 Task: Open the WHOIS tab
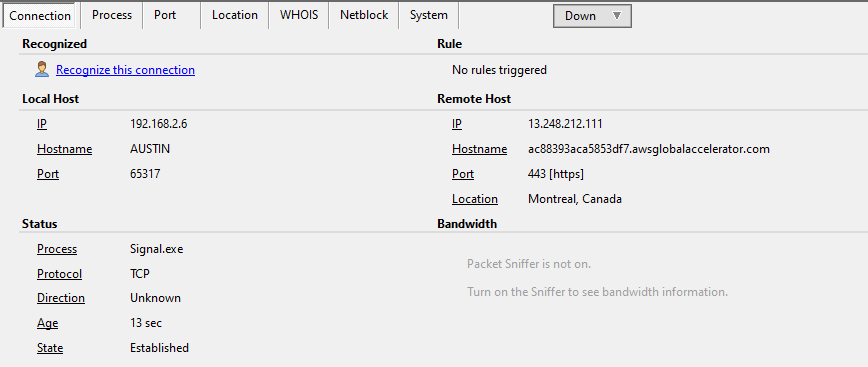[299, 15]
